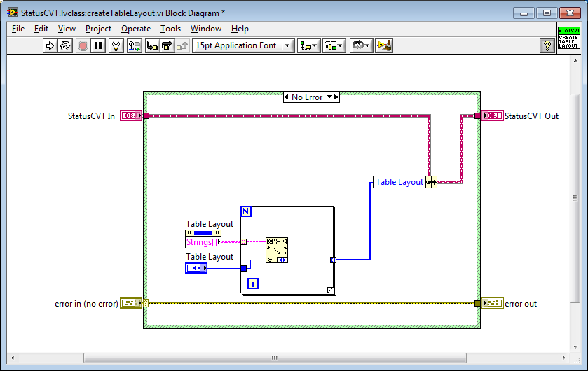Click the For Loop iteration i terminal
The width and height of the screenshot is (588, 371).
pyautogui.click(x=253, y=283)
